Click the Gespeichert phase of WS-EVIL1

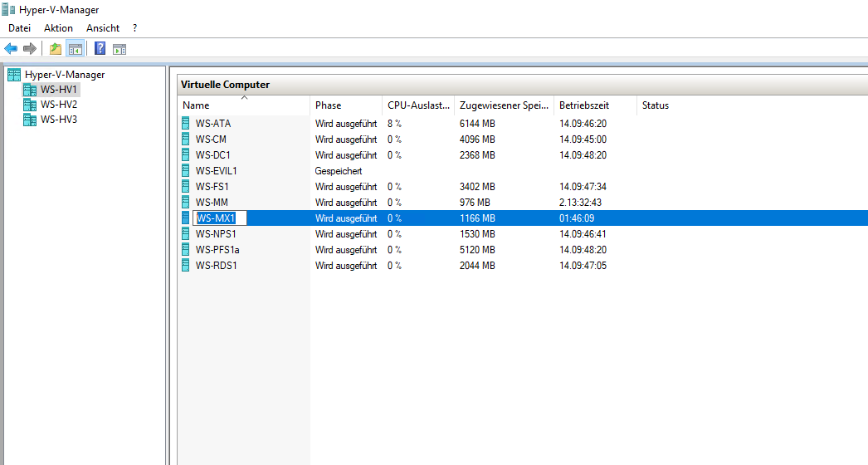tap(339, 171)
